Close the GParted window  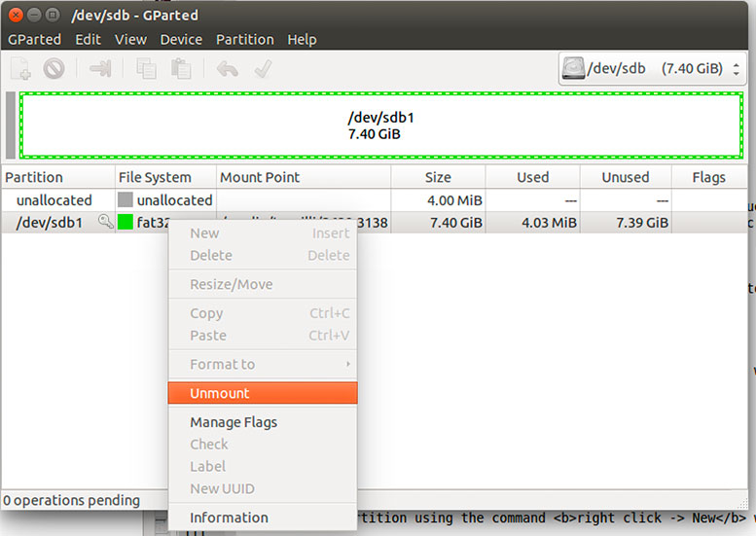coord(16,15)
